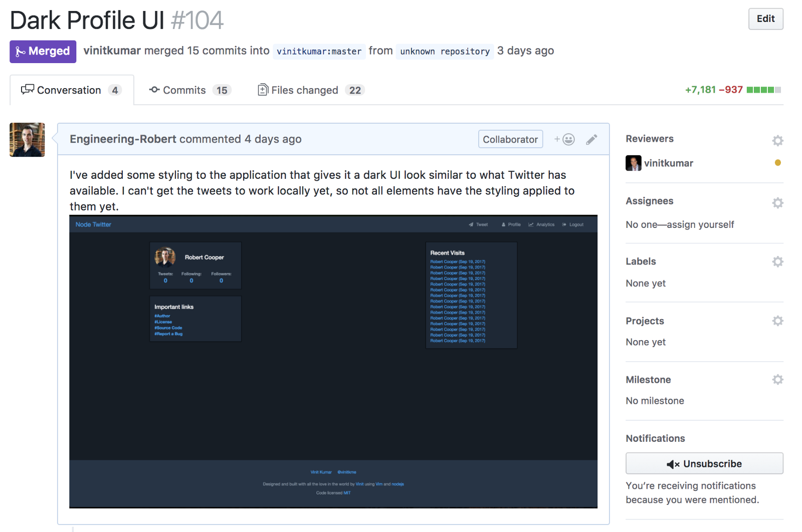Click the yellow pending review status dot
The image size is (802, 532).
[x=777, y=163]
